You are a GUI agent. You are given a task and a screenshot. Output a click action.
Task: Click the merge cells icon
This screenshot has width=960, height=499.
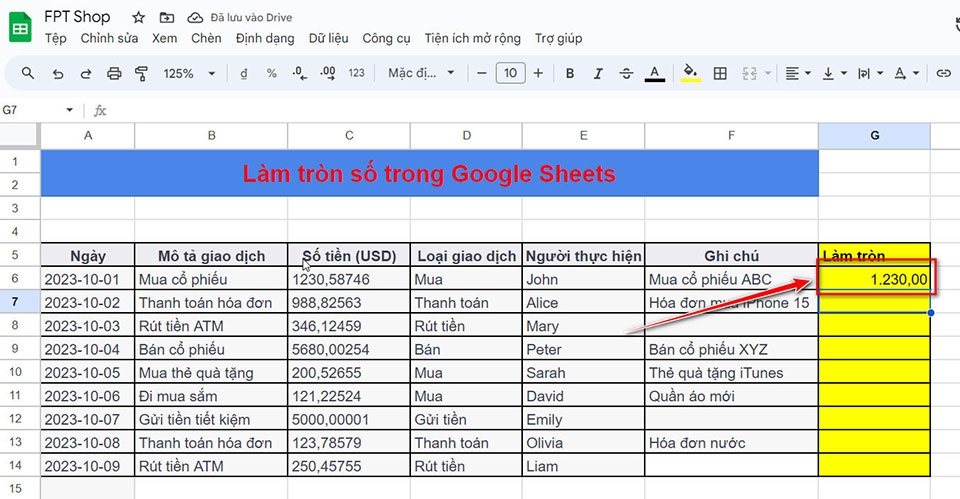[749, 73]
